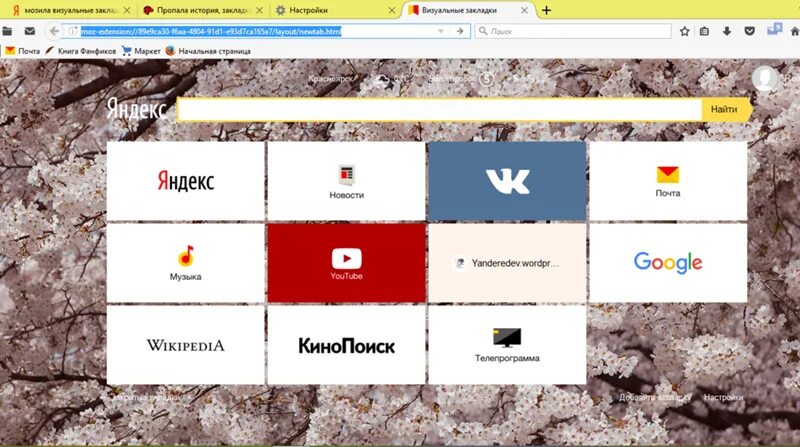This screenshot has height=447, width=800.
Task: Switch to the 'Пропала история, закладки' tab
Action: (x=198, y=10)
